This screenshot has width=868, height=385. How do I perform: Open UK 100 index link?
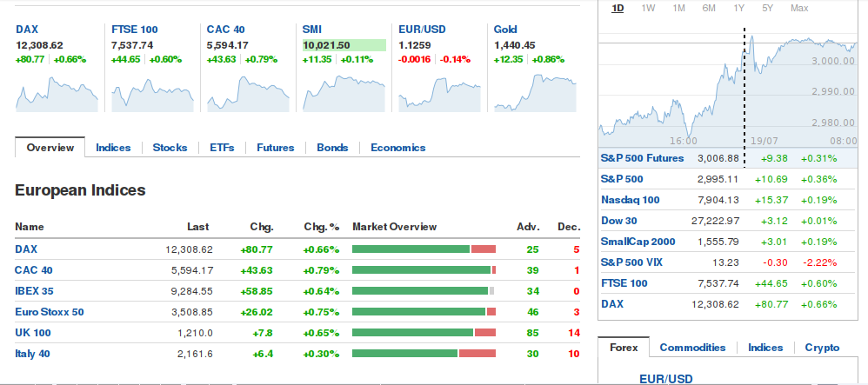click(x=33, y=333)
